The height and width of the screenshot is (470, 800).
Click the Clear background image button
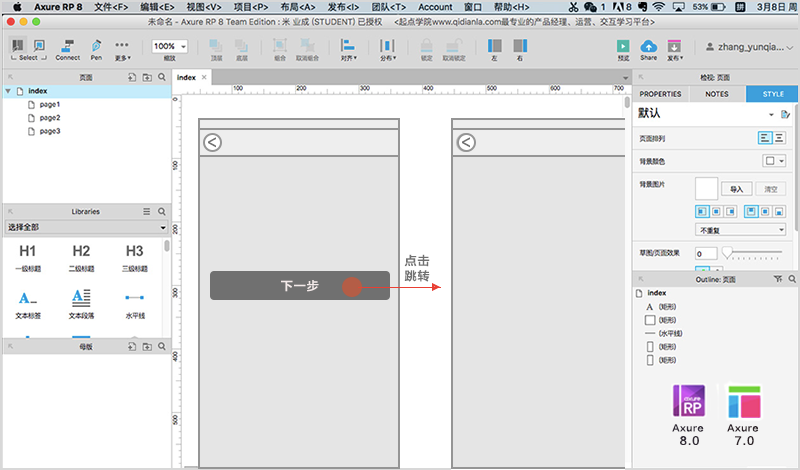[770, 189]
